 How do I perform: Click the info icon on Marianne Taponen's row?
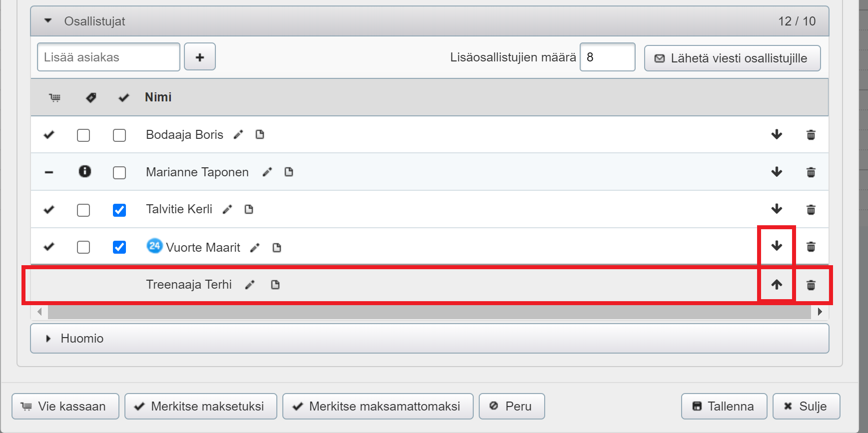tap(85, 172)
